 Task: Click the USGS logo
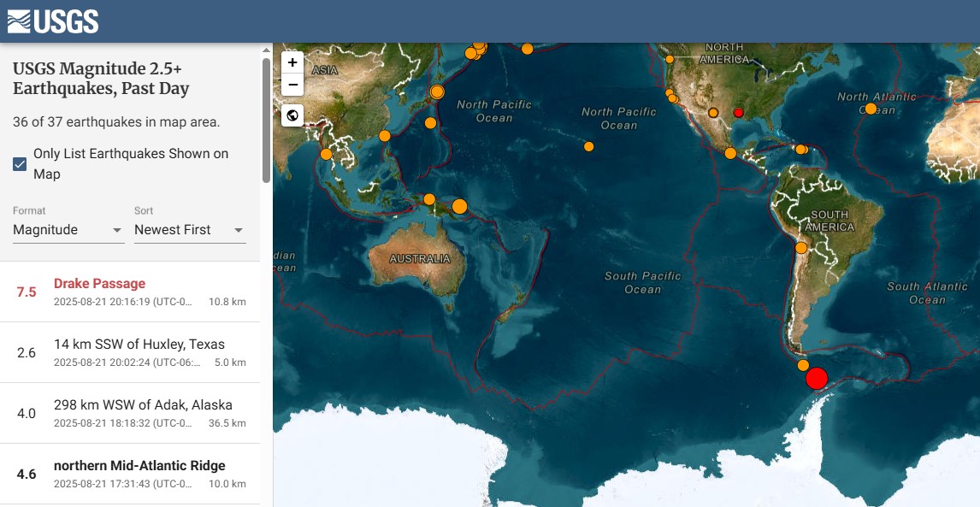coord(53,21)
